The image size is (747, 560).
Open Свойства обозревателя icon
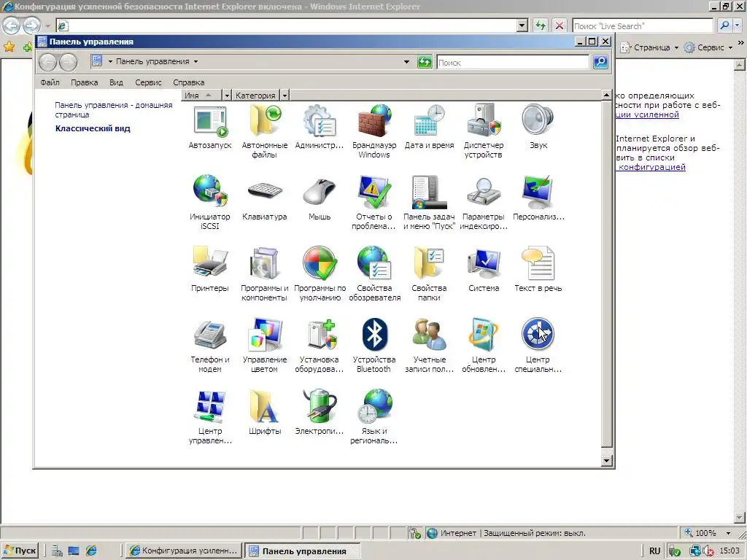(x=374, y=274)
